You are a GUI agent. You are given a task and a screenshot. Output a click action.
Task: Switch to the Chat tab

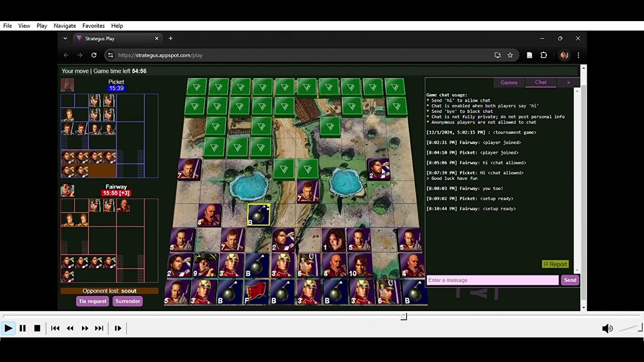tap(541, 82)
